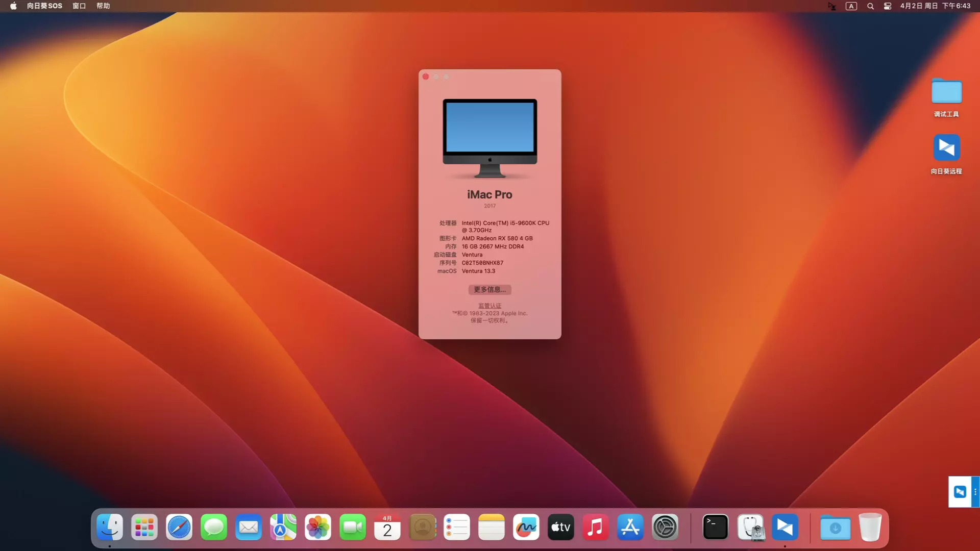This screenshot has width=980, height=551.
Task: Launch the Music app from the Dock
Action: coord(596,527)
